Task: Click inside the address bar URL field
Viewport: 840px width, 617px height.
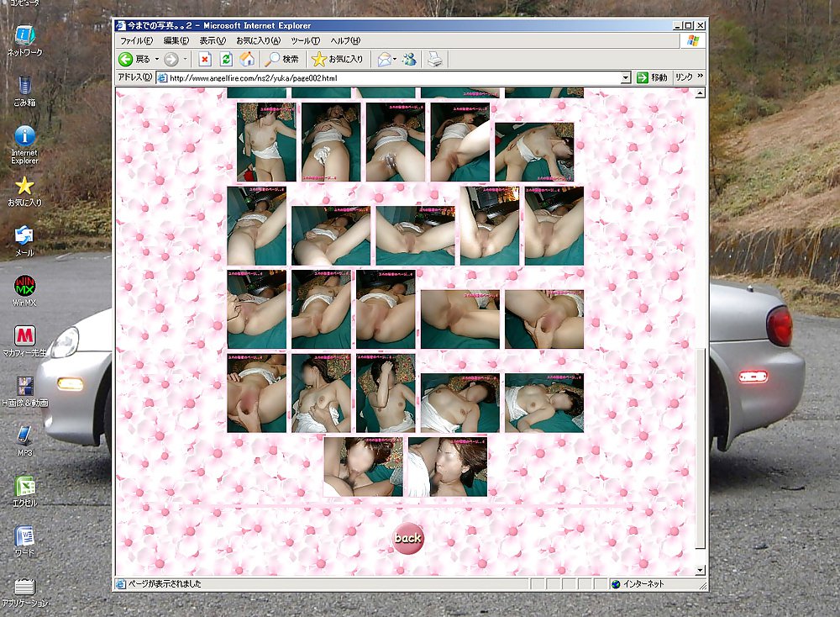Action: (x=386, y=78)
